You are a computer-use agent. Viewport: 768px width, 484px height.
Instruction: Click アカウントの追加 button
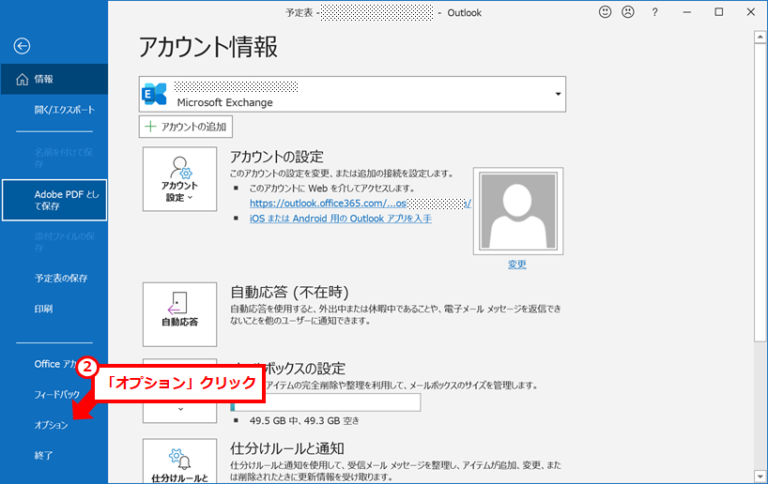click(x=186, y=127)
